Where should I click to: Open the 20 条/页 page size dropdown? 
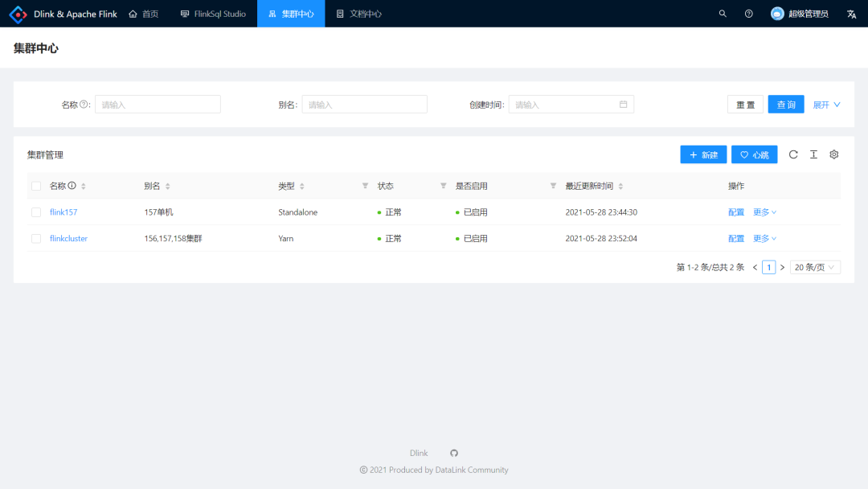pos(815,266)
